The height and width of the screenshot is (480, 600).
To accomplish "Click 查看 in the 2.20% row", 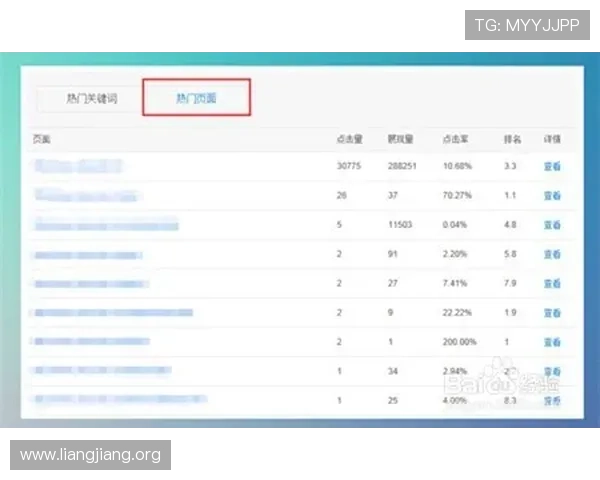I will tap(552, 254).
